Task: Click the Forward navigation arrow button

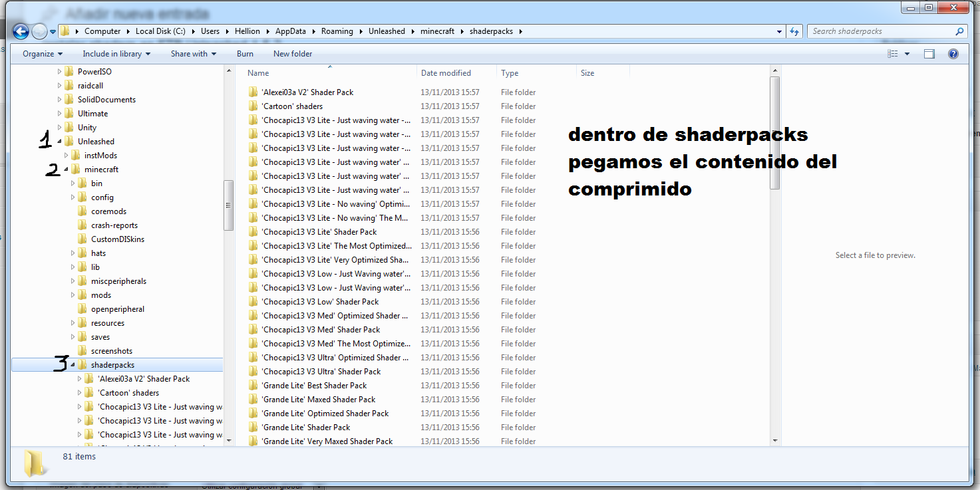Action: point(39,31)
